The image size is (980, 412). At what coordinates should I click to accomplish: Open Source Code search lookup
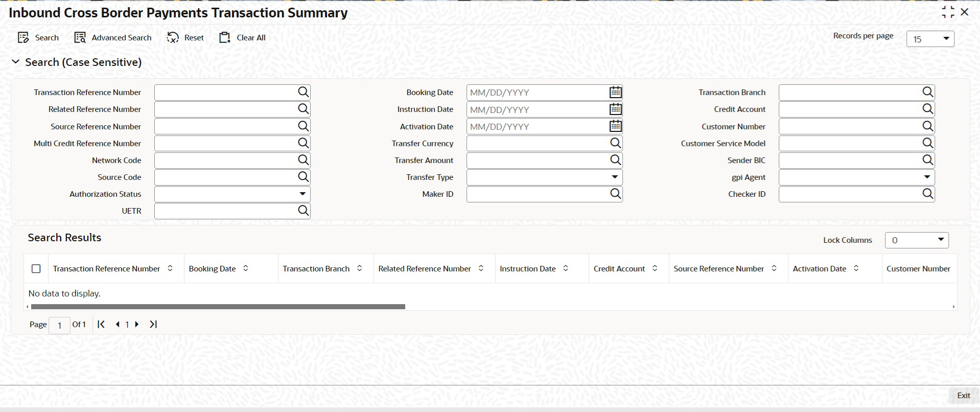(303, 176)
